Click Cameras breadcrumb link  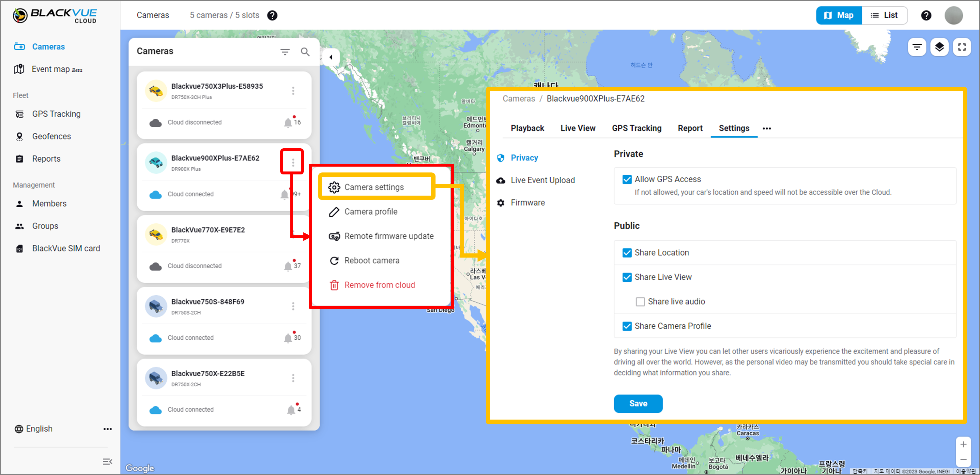[518, 98]
